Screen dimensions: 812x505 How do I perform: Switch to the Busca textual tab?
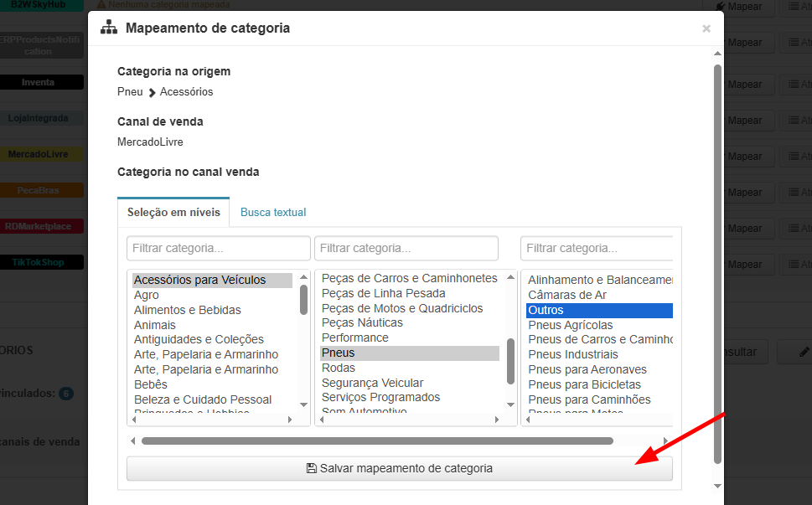point(273,212)
